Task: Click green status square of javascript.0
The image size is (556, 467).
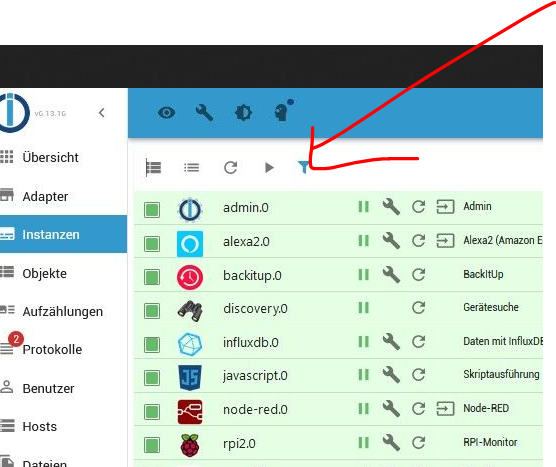Action: [152, 378]
